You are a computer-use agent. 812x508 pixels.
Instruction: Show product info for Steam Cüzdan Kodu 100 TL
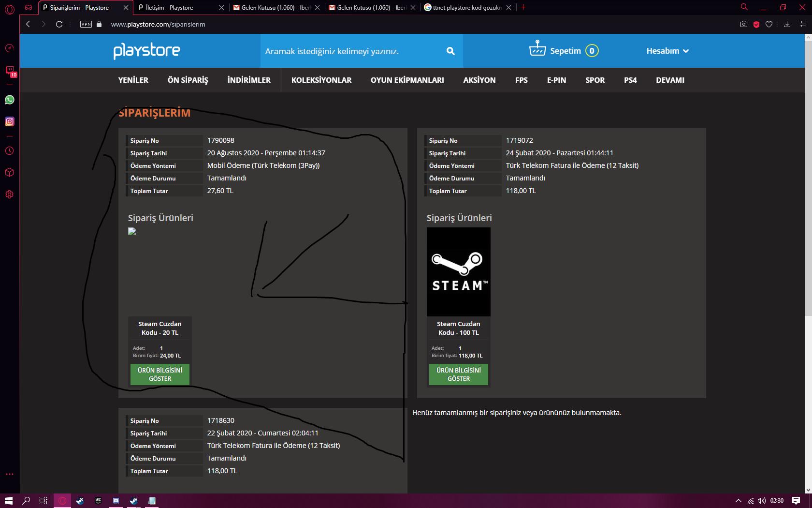459,374
